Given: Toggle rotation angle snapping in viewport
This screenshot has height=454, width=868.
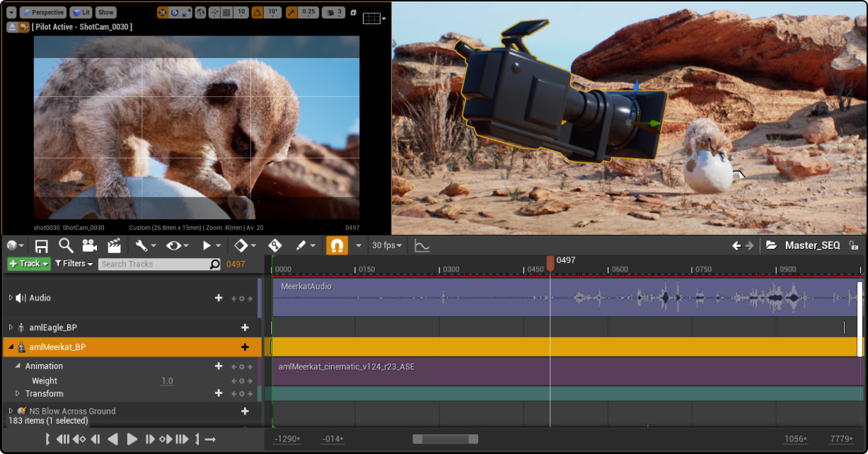Looking at the screenshot, I should coord(257,13).
